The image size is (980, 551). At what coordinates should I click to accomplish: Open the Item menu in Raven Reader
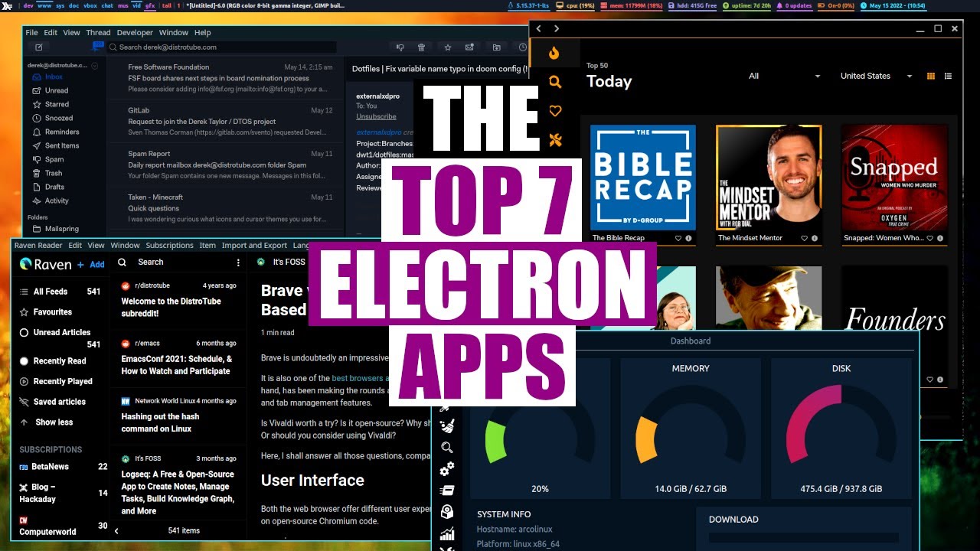tap(207, 246)
